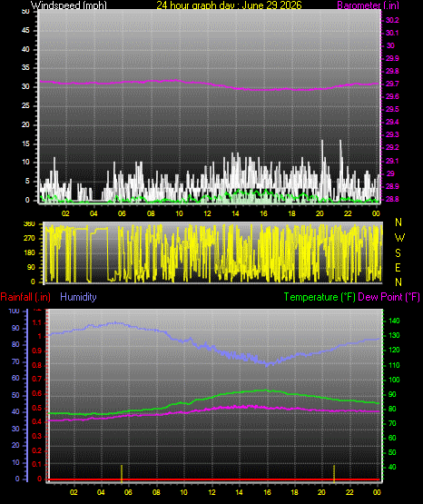Click the "Barometer (.in)" axis title
Image resolution: width=423 pixels, height=504 pixels.
pyautogui.click(x=368, y=5)
